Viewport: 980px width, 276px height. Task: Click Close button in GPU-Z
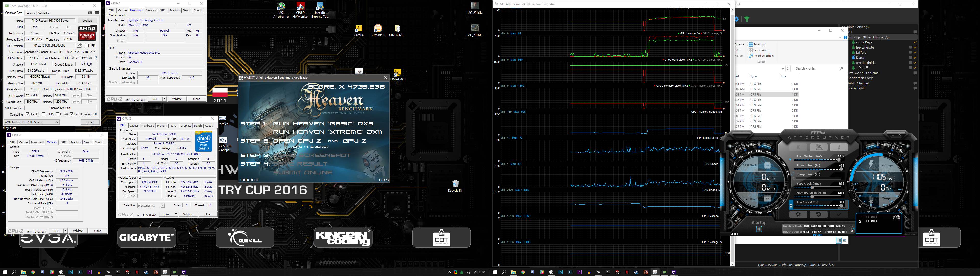coord(90,122)
